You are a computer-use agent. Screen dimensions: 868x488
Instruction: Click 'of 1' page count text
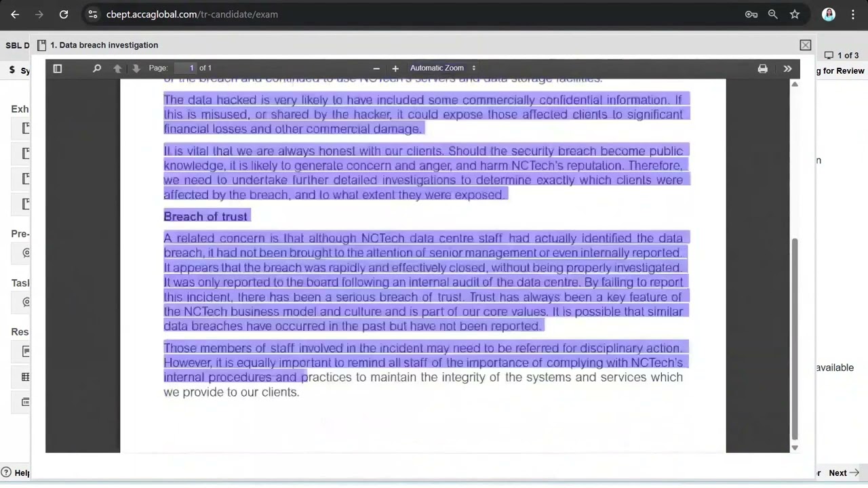205,68
